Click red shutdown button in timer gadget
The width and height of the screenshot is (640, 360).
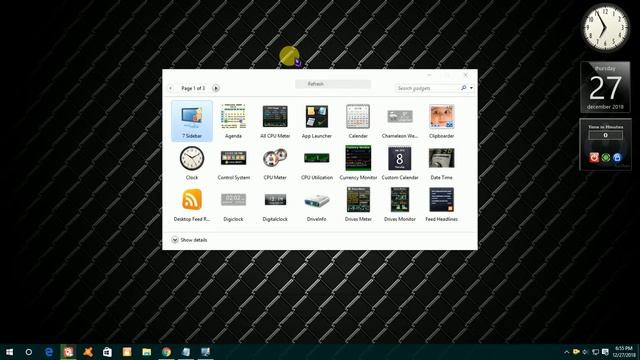(x=594, y=157)
